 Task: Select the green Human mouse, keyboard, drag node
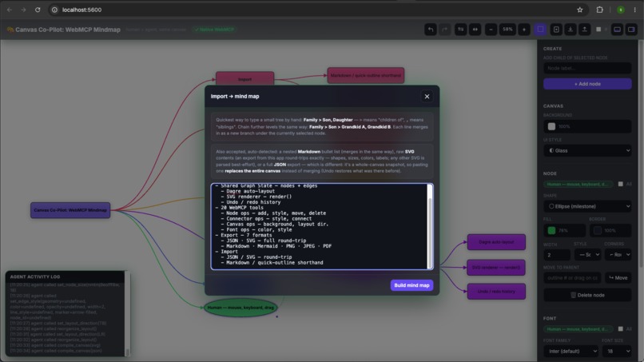coord(241,308)
